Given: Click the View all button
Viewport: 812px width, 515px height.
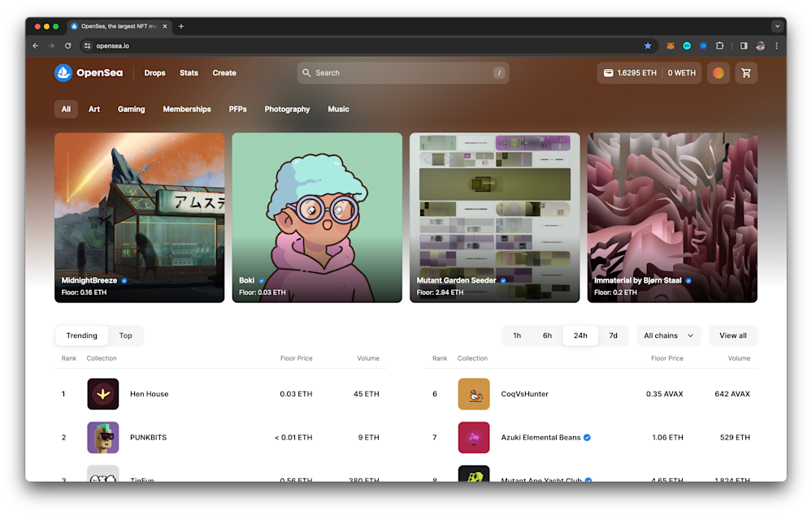Looking at the screenshot, I should (733, 335).
